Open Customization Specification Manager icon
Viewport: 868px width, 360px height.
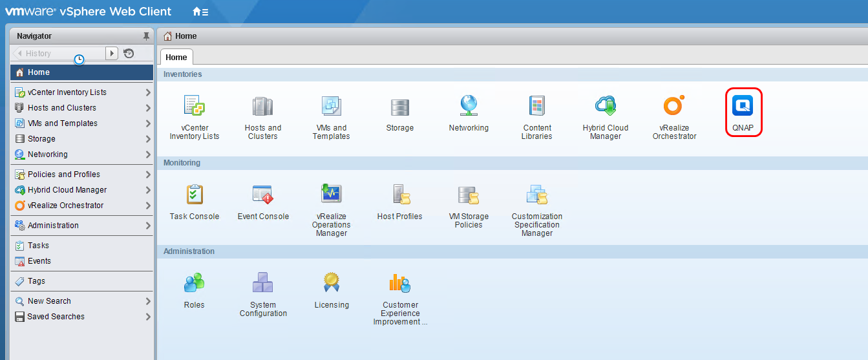pyautogui.click(x=536, y=195)
